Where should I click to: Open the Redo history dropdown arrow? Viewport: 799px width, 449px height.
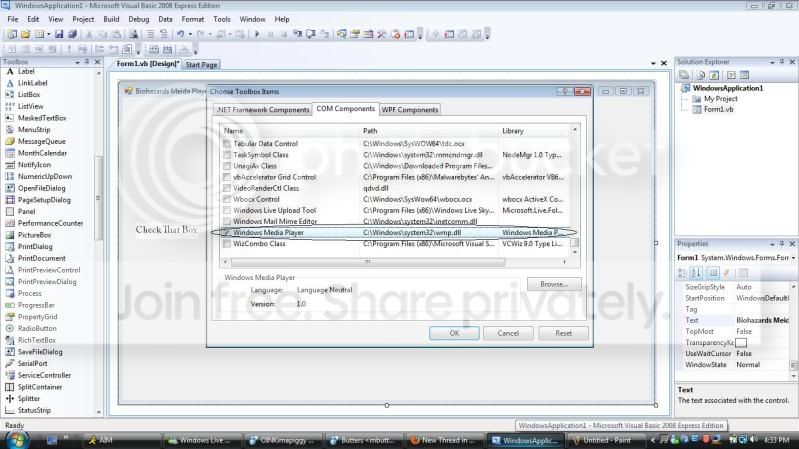coord(210,34)
